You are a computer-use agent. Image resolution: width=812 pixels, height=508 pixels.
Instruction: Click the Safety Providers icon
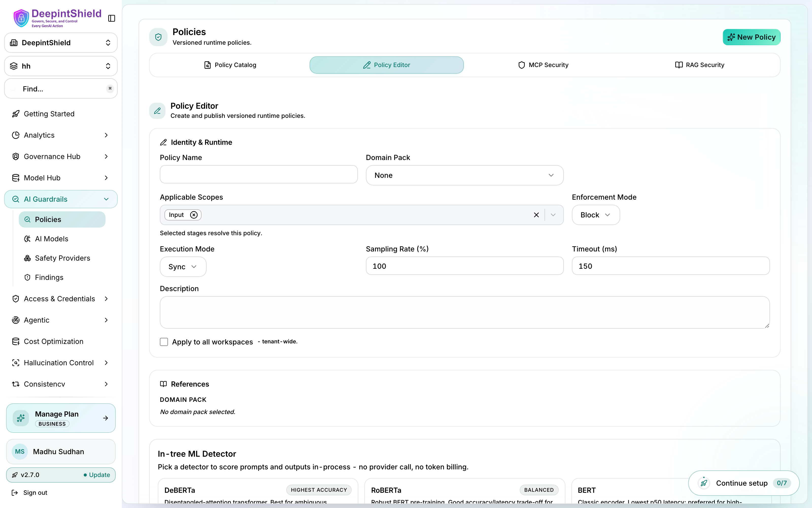click(x=27, y=258)
